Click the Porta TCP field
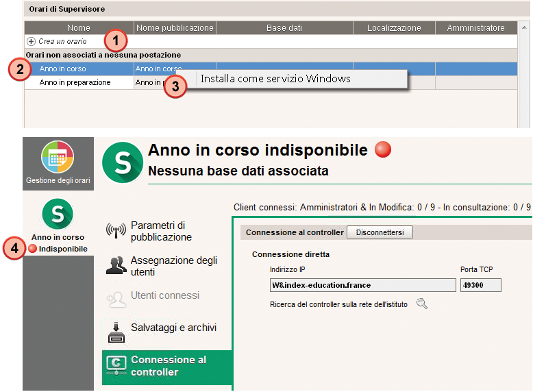 click(481, 285)
